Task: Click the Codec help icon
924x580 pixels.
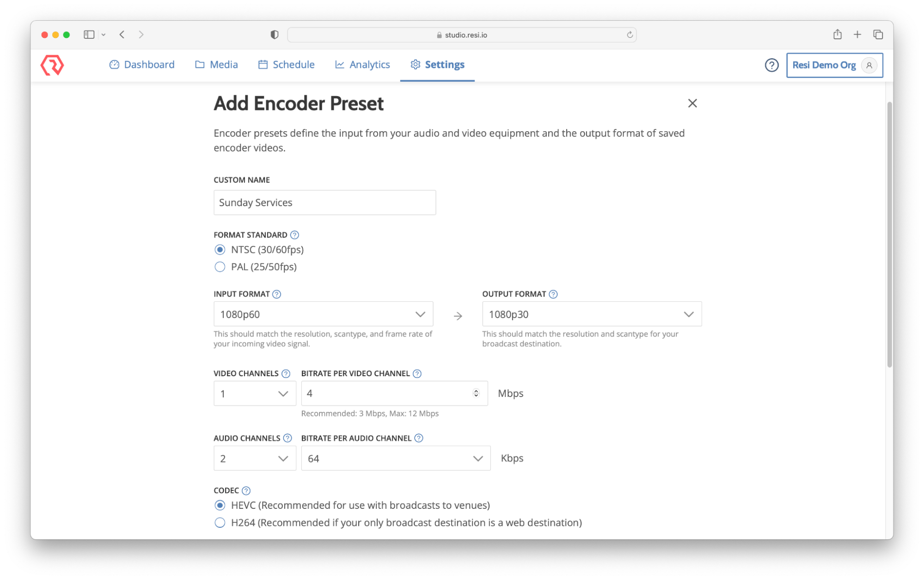Action: [246, 490]
